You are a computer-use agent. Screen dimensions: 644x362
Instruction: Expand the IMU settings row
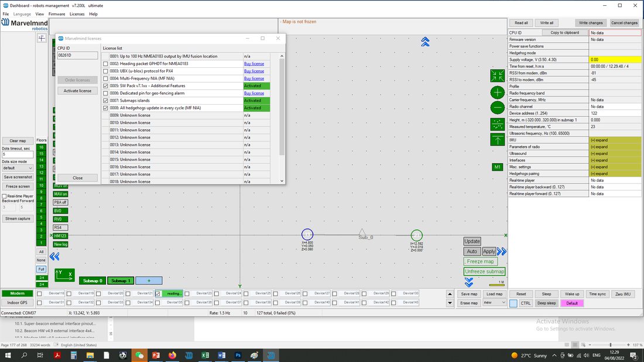click(x=615, y=140)
